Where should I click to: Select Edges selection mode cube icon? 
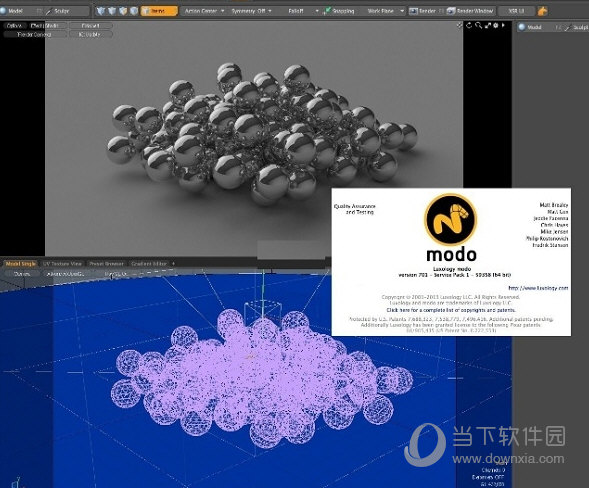coord(112,11)
